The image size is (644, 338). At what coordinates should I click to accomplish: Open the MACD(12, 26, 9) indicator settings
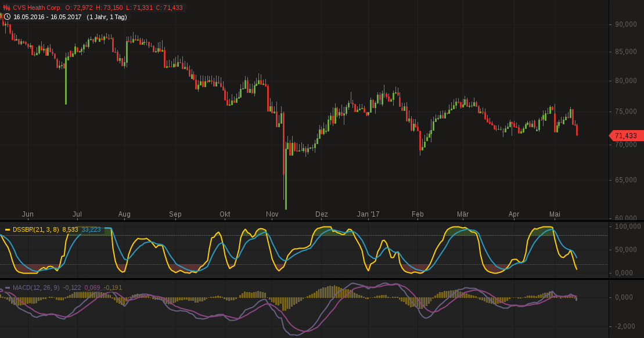pyautogui.click(x=36, y=288)
